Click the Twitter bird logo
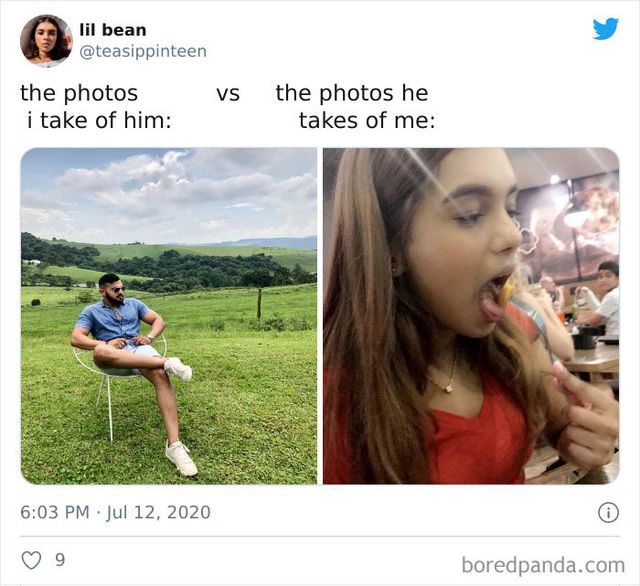 click(605, 29)
